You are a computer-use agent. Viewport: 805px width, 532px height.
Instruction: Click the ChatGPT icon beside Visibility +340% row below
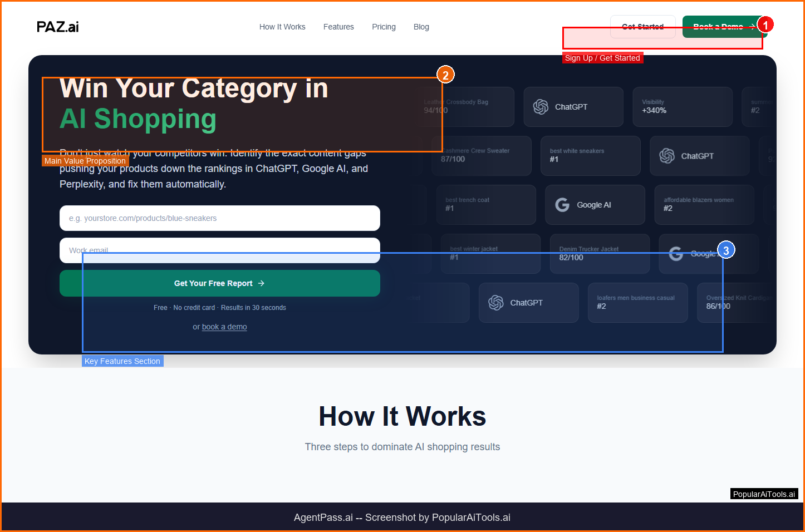pos(667,156)
